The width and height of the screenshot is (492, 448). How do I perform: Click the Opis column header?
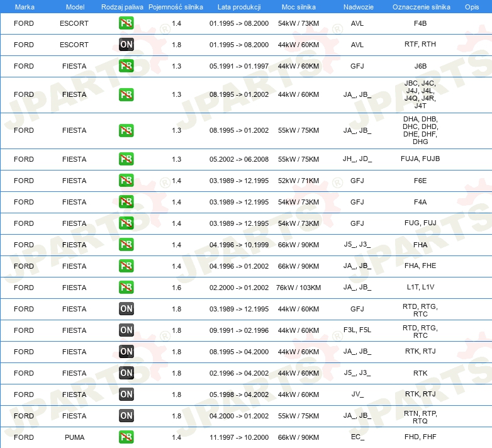point(471,6)
